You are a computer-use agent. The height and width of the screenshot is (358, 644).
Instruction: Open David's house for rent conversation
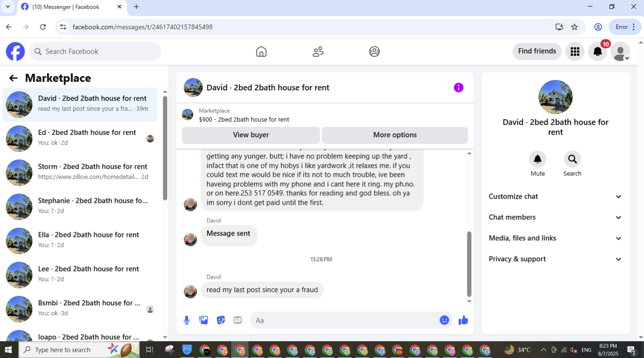pyautogui.click(x=80, y=105)
